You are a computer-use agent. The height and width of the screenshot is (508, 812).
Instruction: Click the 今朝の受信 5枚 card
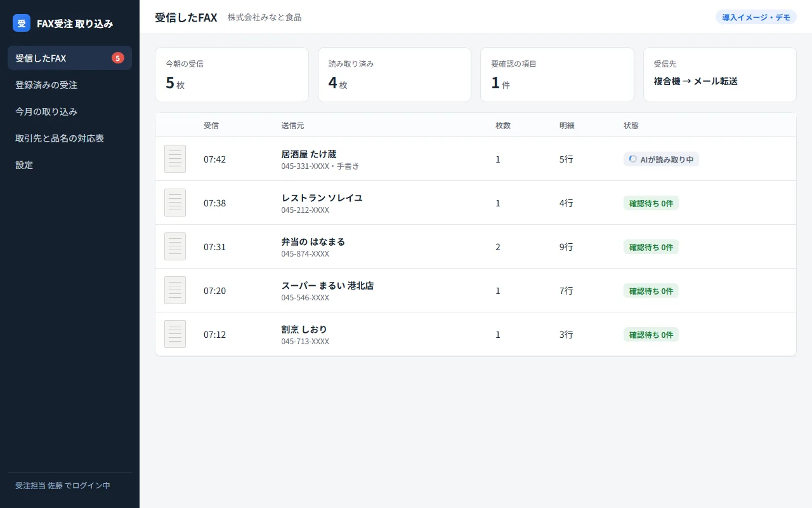(232, 74)
